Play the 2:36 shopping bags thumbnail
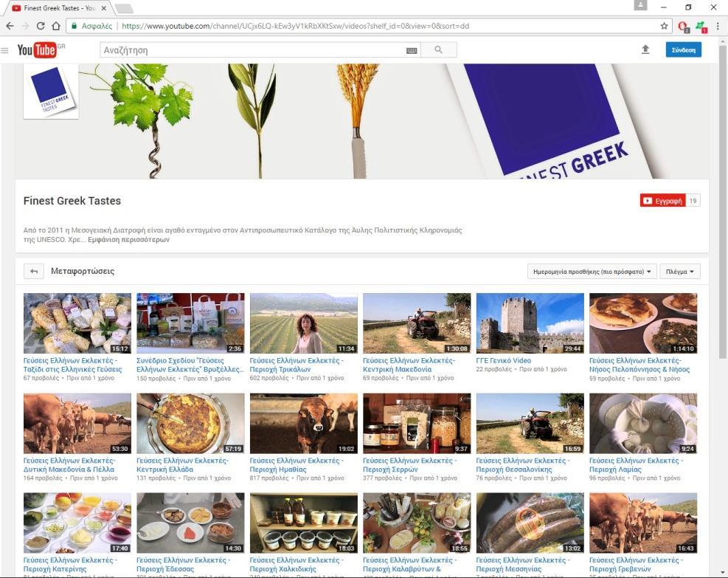Viewport: 728px width, 578px height. (190, 323)
